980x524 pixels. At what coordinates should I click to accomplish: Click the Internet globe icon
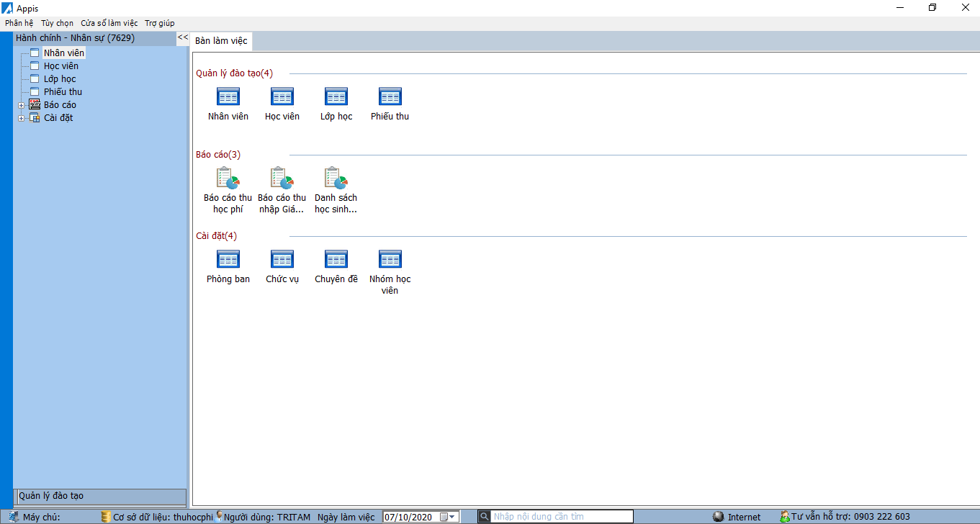[718, 517]
